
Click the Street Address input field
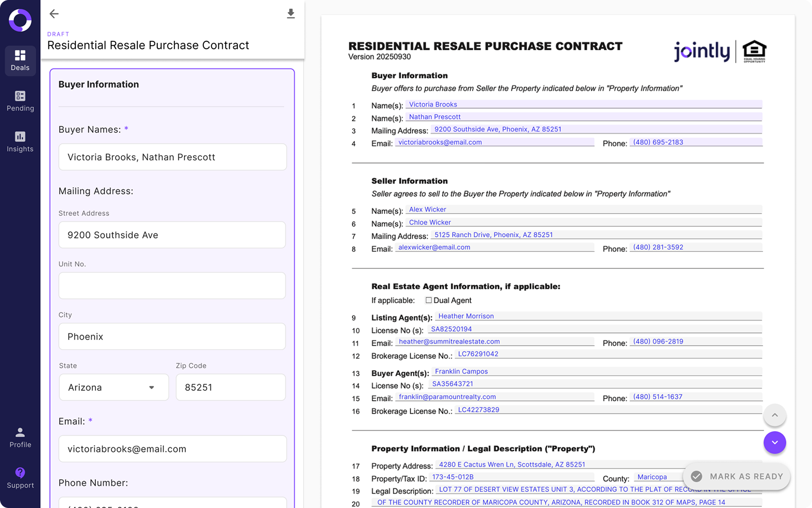pyautogui.click(x=172, y=235)
